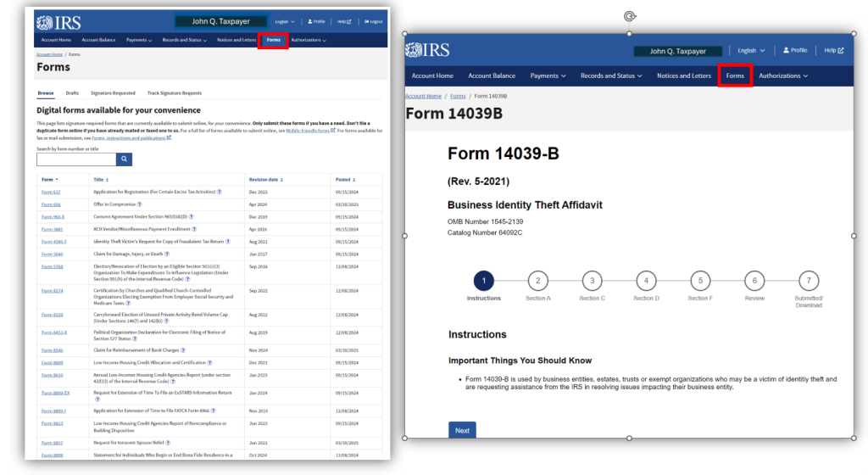Viewport: 868px width, 475px height.
Task: Click IRS logo on Form 14039B page
Action: coord(427,50)
